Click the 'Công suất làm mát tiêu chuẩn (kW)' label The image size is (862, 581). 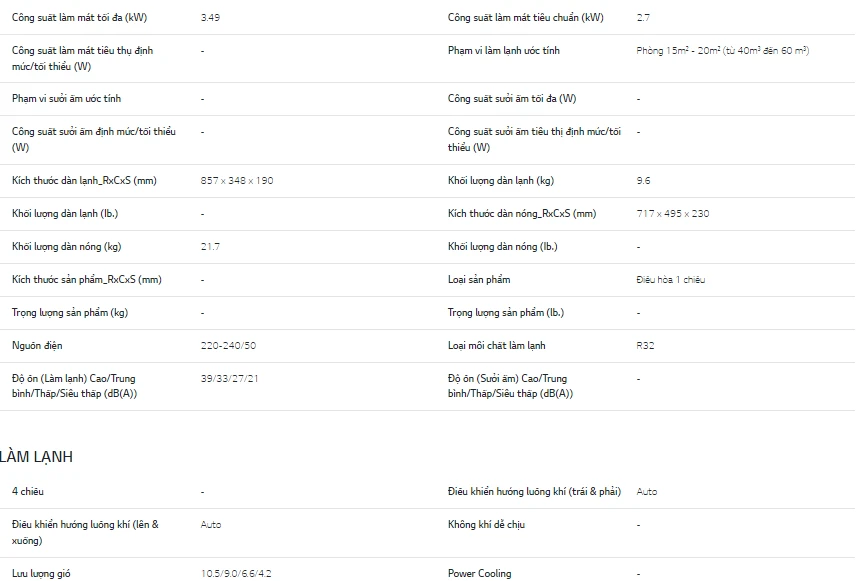(x=525, y=18)
